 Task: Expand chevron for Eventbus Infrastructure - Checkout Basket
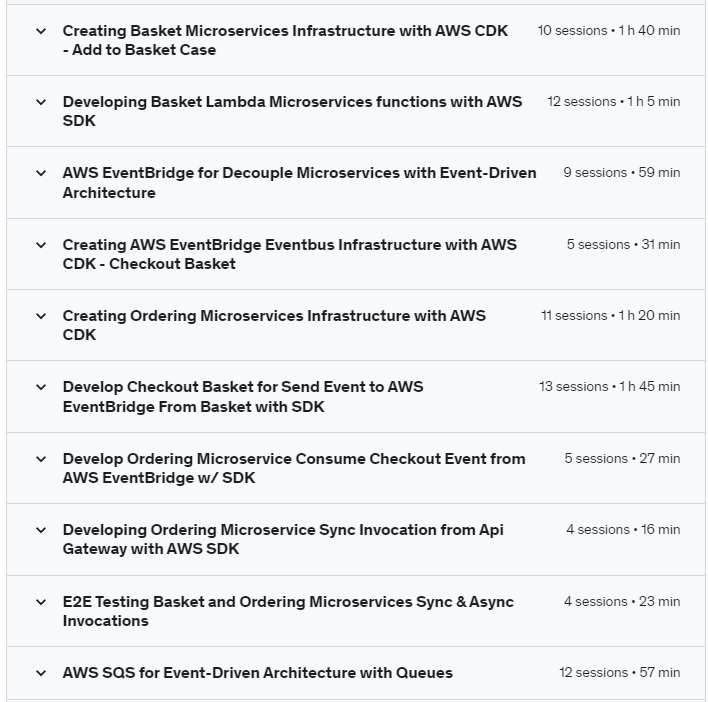click(x=41, y=245)
